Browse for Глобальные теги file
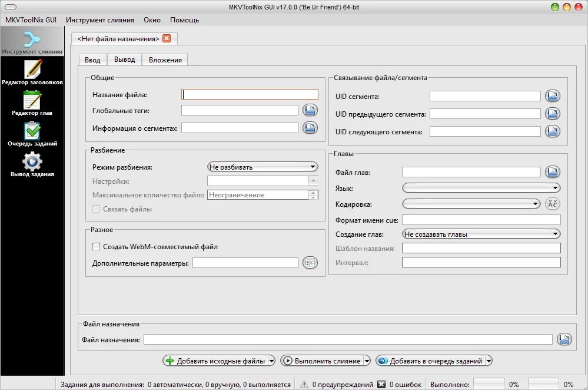Screen dimensions: 588x390 point(310,110)
